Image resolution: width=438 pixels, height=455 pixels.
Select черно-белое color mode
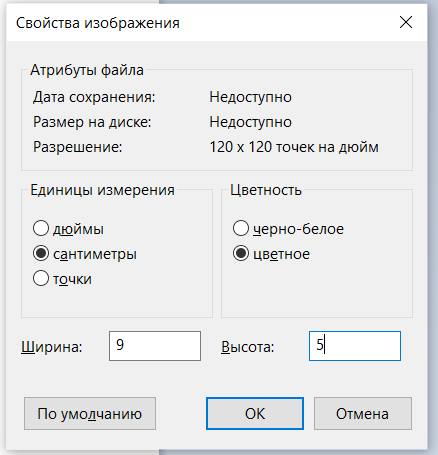click(x=241, y=229)
